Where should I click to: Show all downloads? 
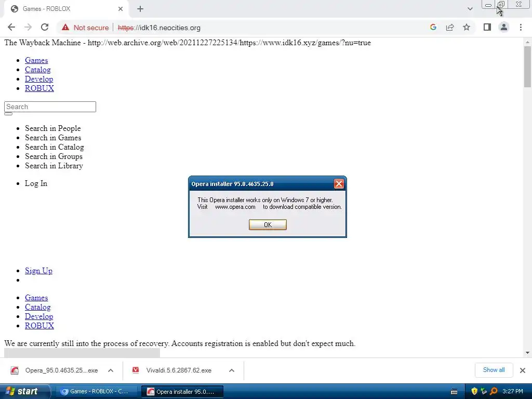(x=494, y=370)
